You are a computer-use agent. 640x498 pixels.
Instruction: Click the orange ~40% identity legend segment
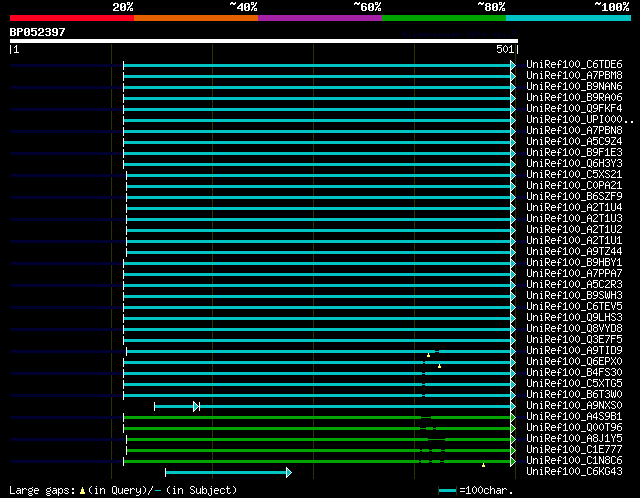[x=196, y=18]
